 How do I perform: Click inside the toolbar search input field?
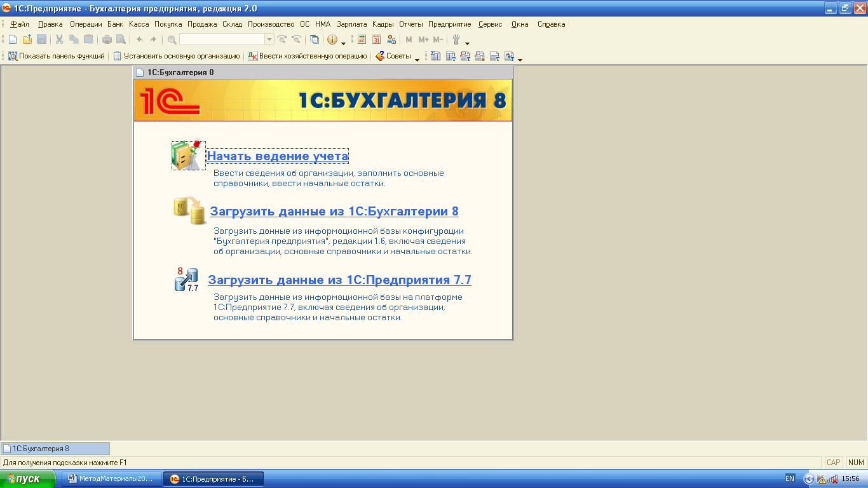[222, 39]
